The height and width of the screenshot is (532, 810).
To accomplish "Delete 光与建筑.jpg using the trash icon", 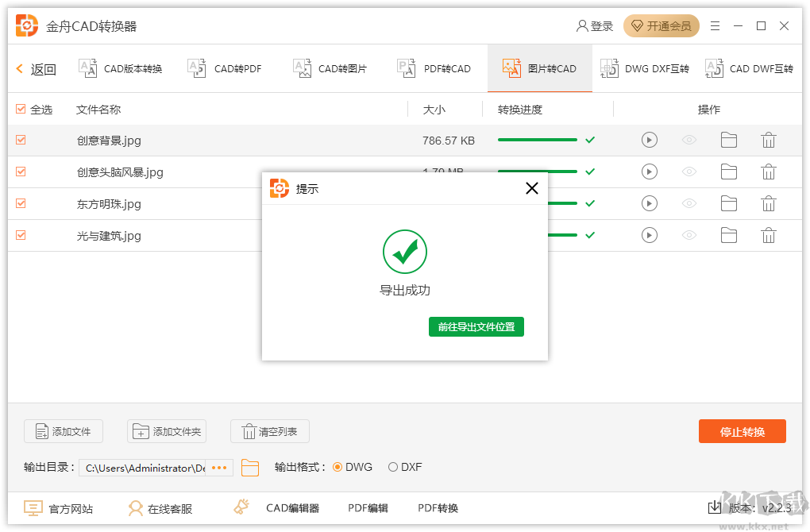I will tap(768, 235).
